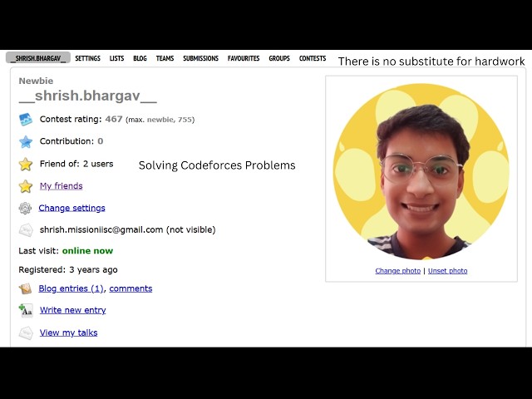Image resolution: width=532 pixels, height=399 pixels.
Task: Switch to the FAVOURITES tab
Action: pos(244,58)
